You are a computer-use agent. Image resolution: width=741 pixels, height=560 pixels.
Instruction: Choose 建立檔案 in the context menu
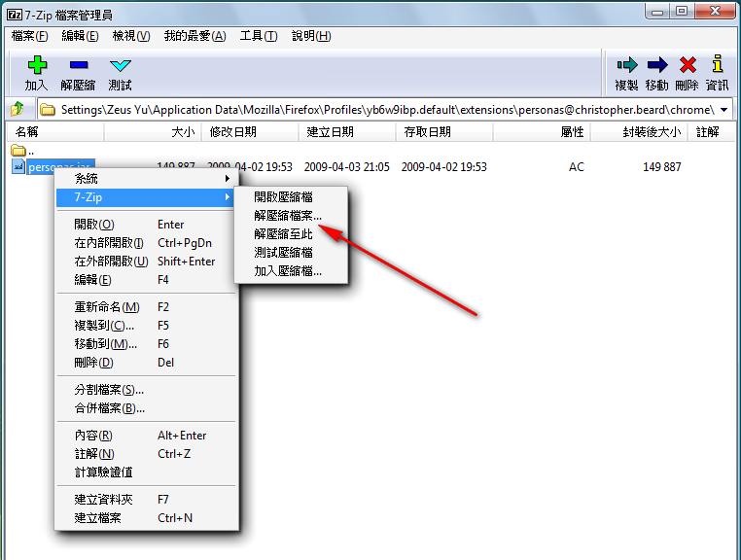[x=146, y=518]
